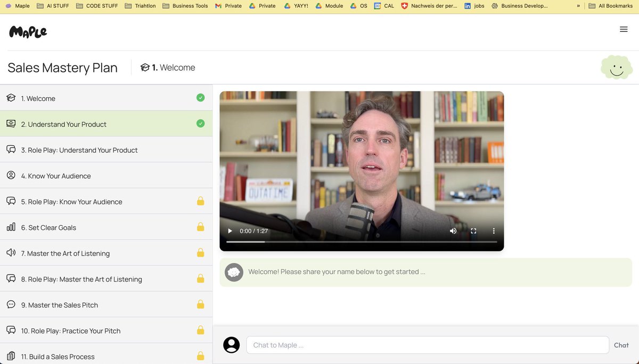Viewport: 639px width, 364px height.
Task: Show hidden bookmarks via double chevron
Action: [x=578, y=6]
